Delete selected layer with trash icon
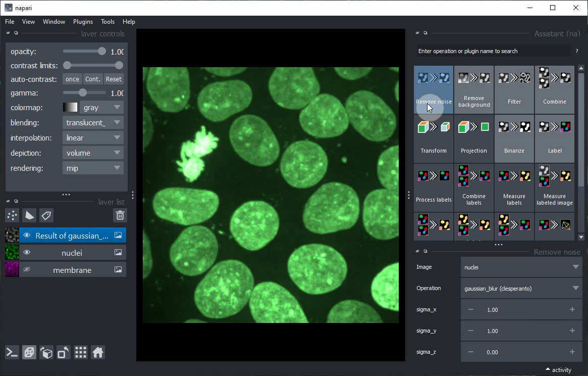This screenshot has height=376, width=588. (x=120, y=216)
